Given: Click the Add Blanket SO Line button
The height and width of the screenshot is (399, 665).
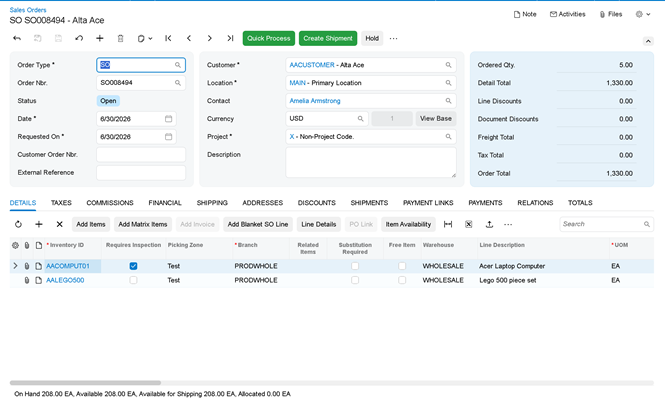Looking at the screenshot, I should tap(258, 224).
